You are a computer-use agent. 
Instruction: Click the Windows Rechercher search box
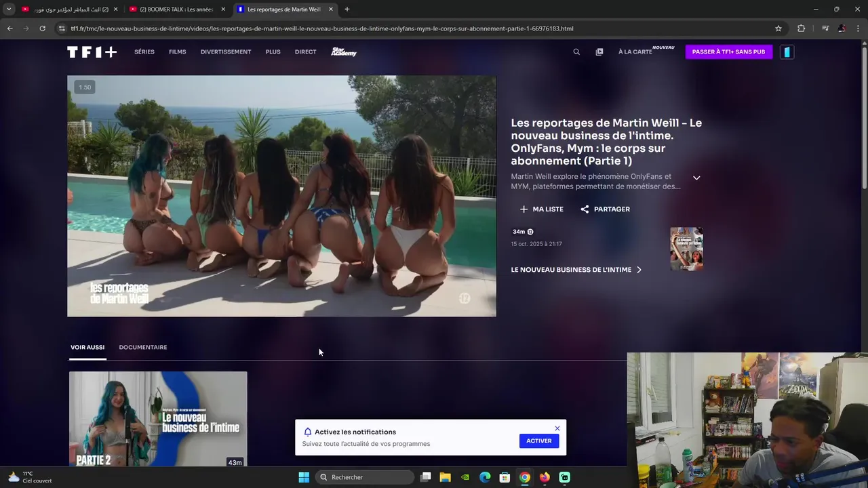tap(365, 477)
